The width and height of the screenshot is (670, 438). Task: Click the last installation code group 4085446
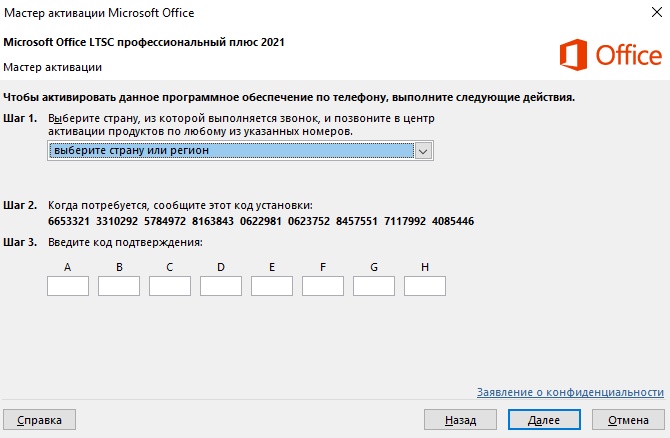(x=452, y=221)
